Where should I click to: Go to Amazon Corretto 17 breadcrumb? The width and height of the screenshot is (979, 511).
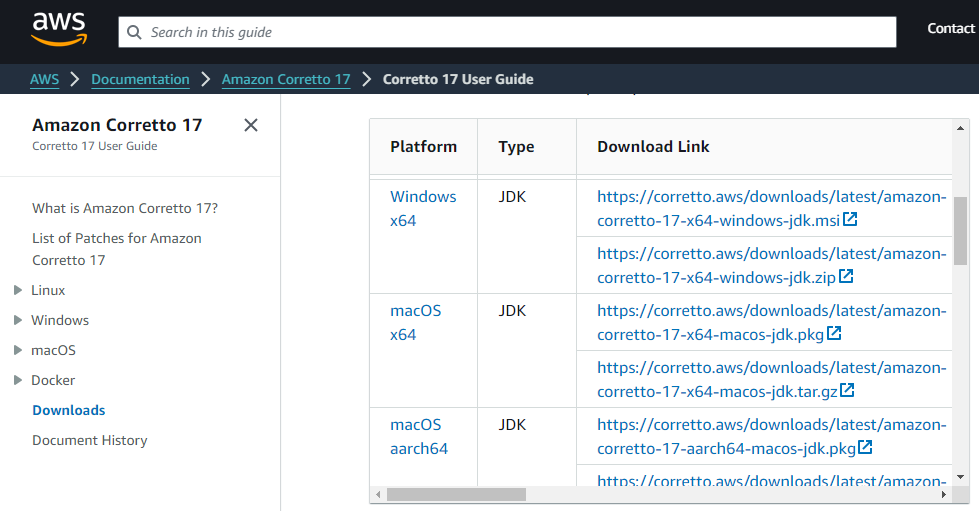(286, 79)
